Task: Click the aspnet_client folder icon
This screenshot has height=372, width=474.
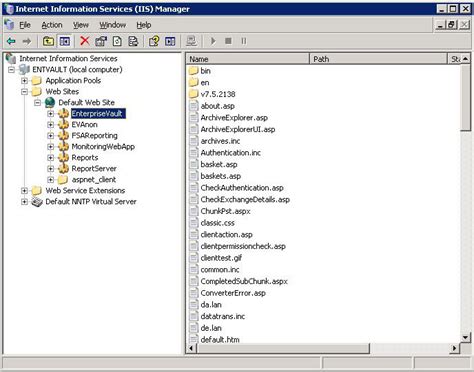Action: [63, 180]
